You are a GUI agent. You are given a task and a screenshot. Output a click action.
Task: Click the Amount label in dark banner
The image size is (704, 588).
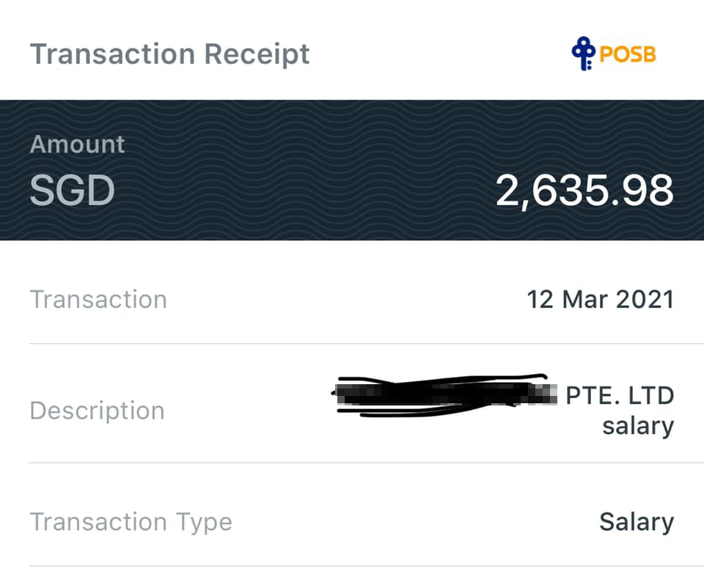point(77,144)
